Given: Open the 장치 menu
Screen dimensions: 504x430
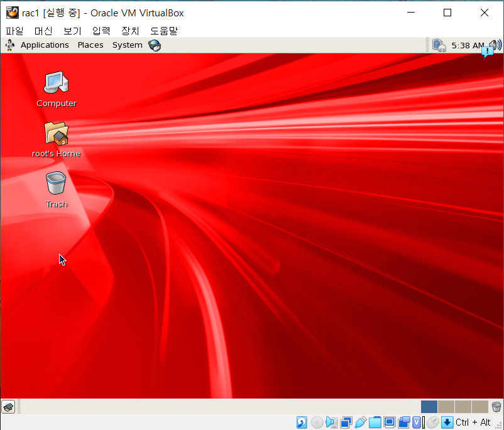Looking at the screenshot, I should coord(130,31).
